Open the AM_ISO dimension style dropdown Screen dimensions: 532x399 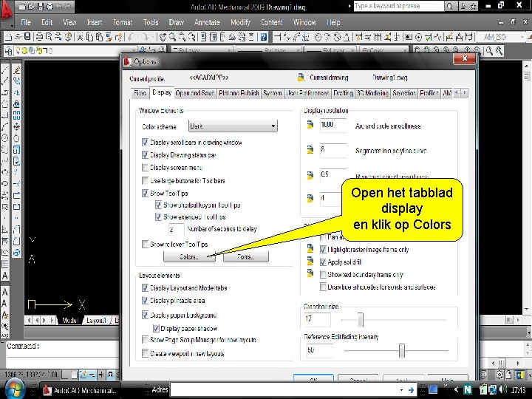coord(501,37)
